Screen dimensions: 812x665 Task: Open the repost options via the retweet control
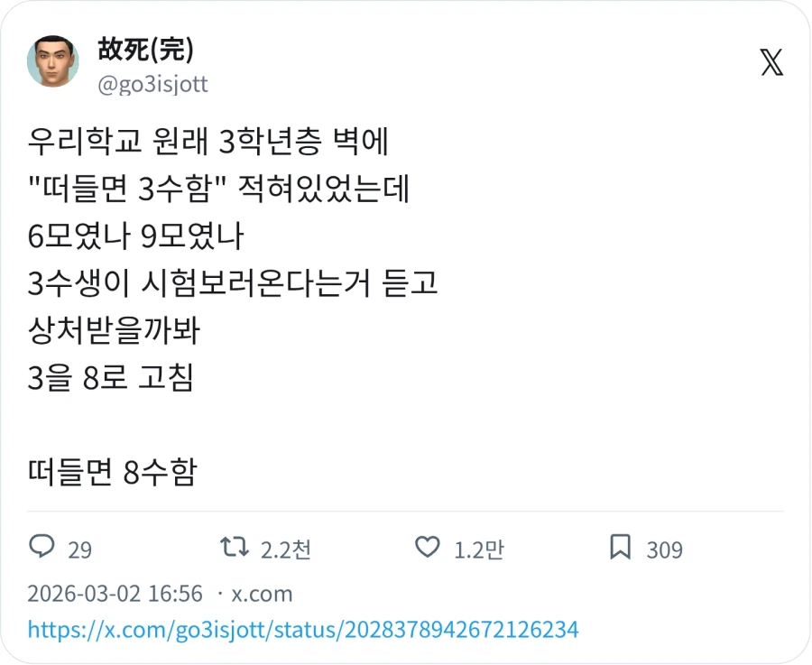coord(236,547)
